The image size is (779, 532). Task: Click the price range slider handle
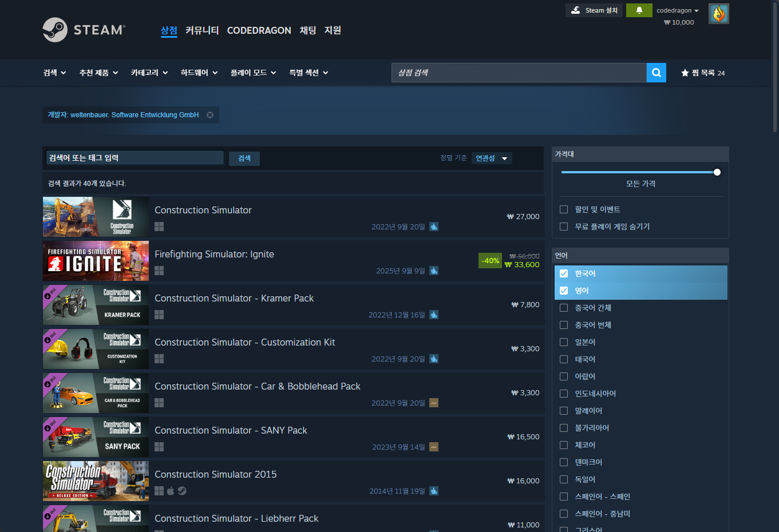click(717, 172)
